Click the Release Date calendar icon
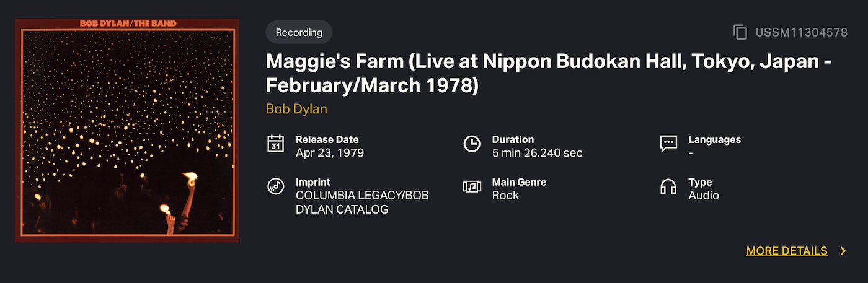The image size is (868, 283). point(275,143)
